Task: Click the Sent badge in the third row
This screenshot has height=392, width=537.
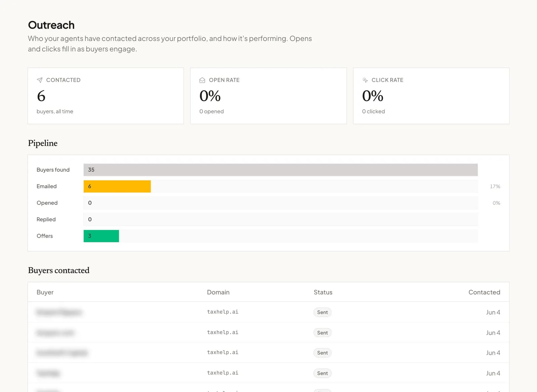Action: pyautogui.click(x=323, y=353)
